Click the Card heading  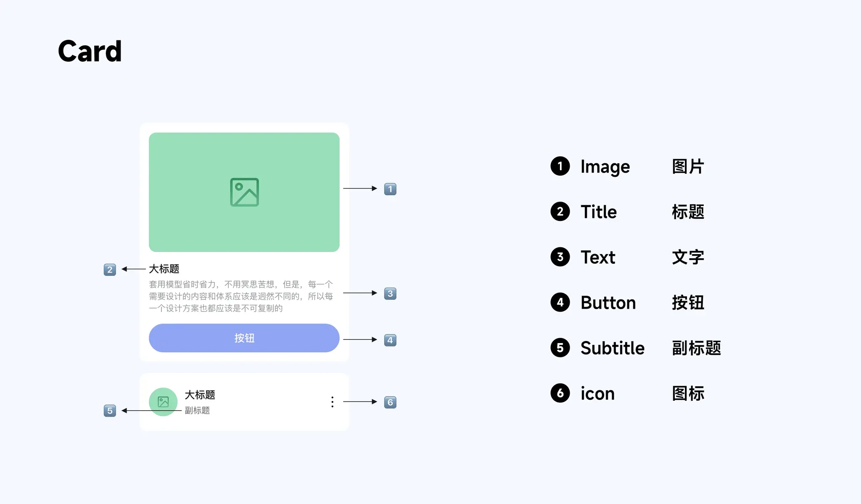(x=90, y=51)
